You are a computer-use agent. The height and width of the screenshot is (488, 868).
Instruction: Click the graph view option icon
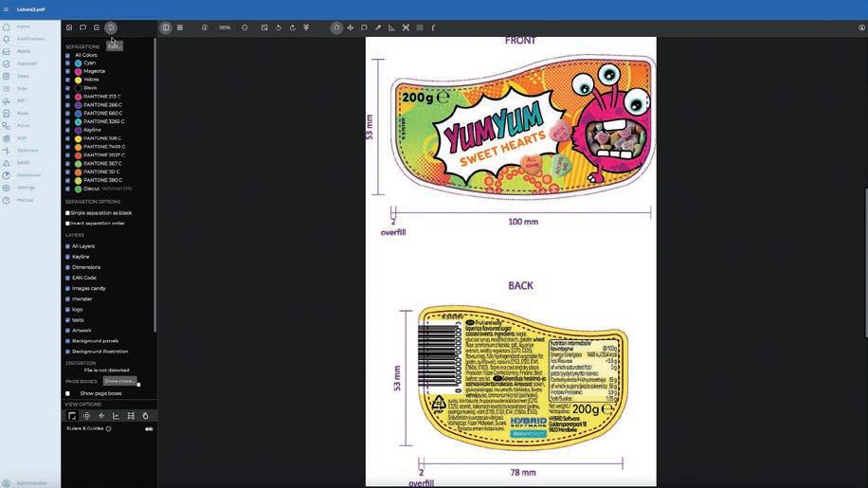coord(116,416)
